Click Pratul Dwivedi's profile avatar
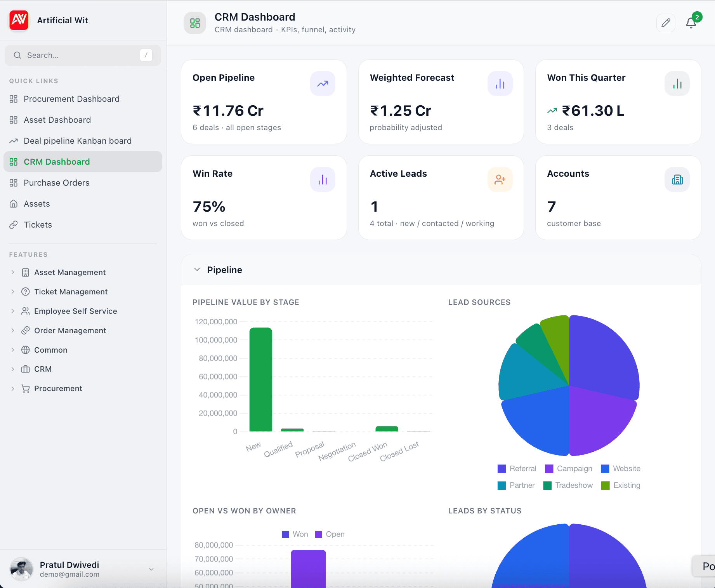The height and width of the screenshot is (588, 715). (21, 569)
